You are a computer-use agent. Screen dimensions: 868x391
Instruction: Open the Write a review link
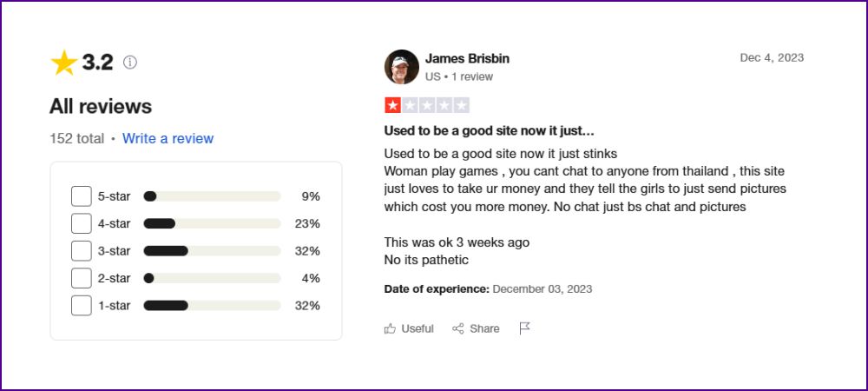[168, 138]
